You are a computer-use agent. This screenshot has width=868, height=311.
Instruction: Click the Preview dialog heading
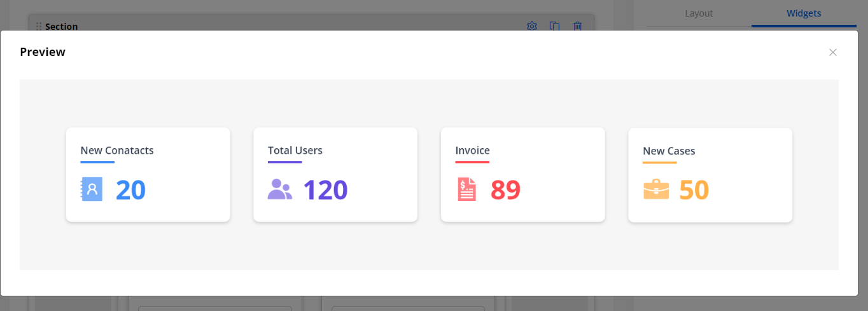pyautogui.click(x=43, y=52)
